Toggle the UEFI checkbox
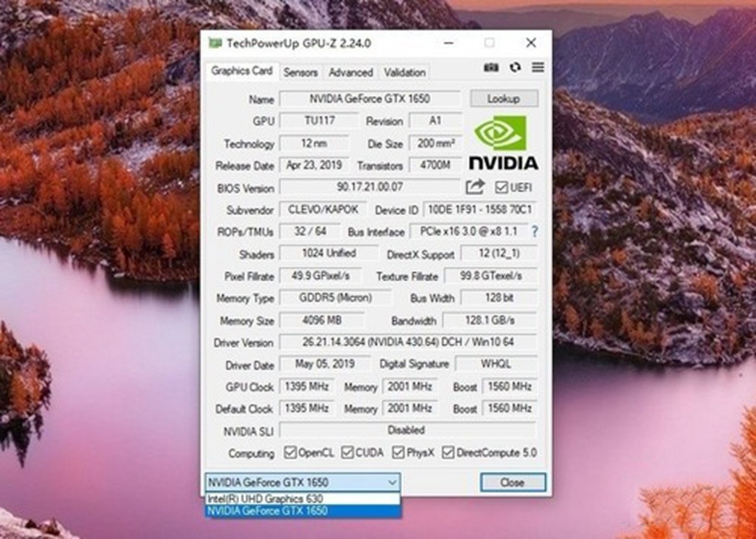This screenshot has height=539, width=756. tap(501, 187)
